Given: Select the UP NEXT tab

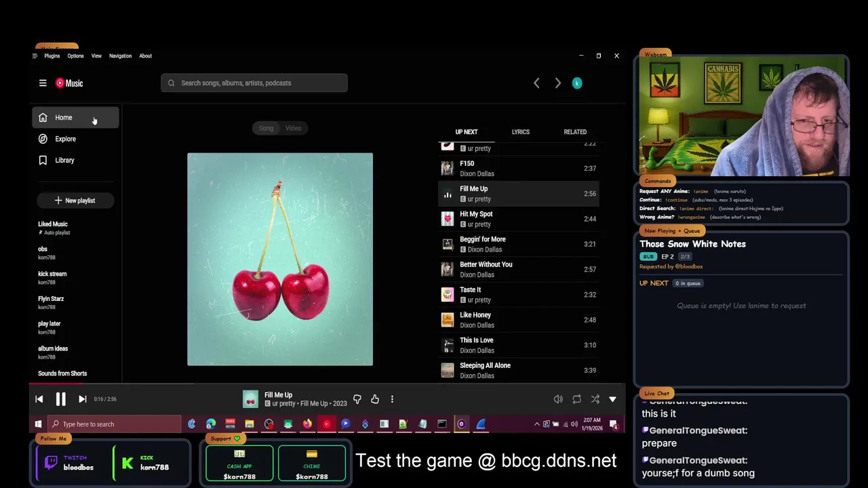Looking at the screenshot, I should (x=467, y=132).
